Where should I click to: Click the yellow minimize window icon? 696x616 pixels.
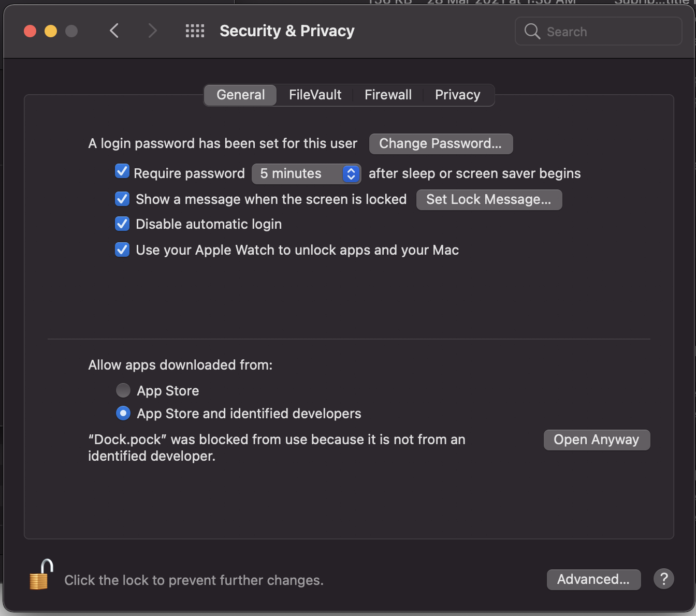tap(50, 31)
